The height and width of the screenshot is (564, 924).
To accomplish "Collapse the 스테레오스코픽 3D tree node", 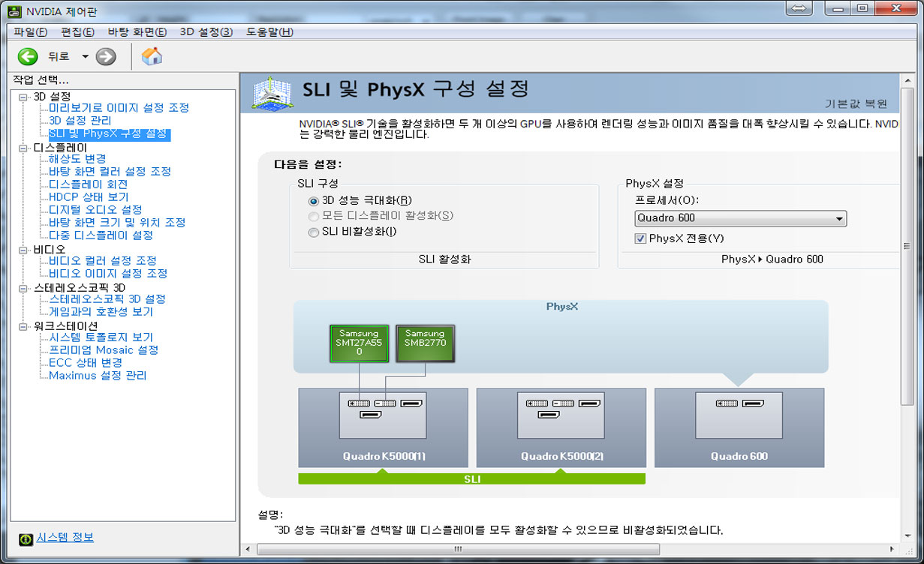I will click(x=23, y=288).
